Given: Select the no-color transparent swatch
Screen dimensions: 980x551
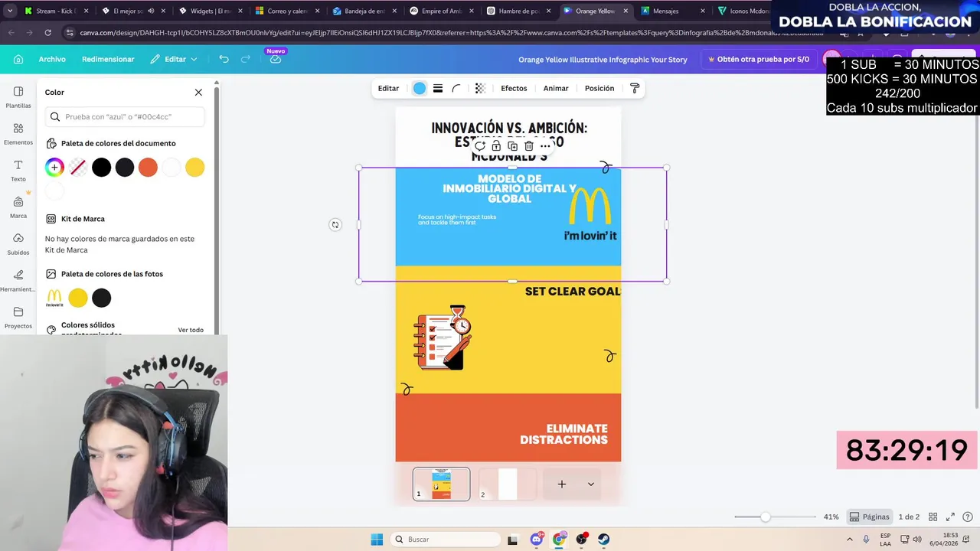Looking at the screenshot, I should point(77,167).
